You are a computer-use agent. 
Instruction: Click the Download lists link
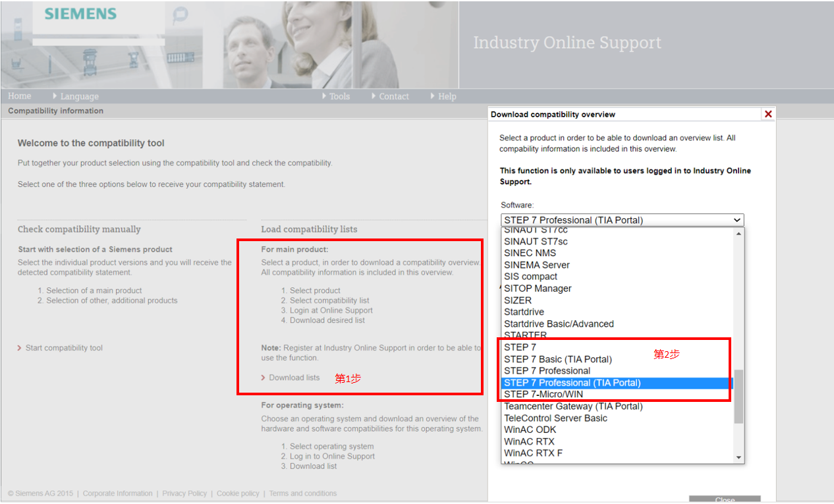coord(294,378)
